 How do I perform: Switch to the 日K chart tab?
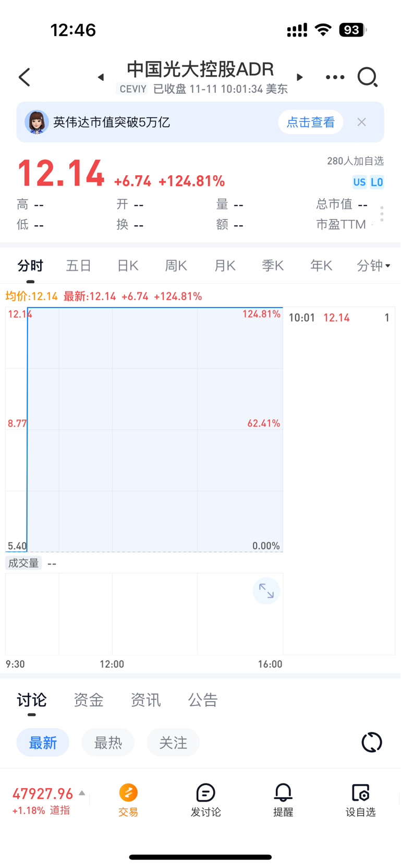[128, 266]
